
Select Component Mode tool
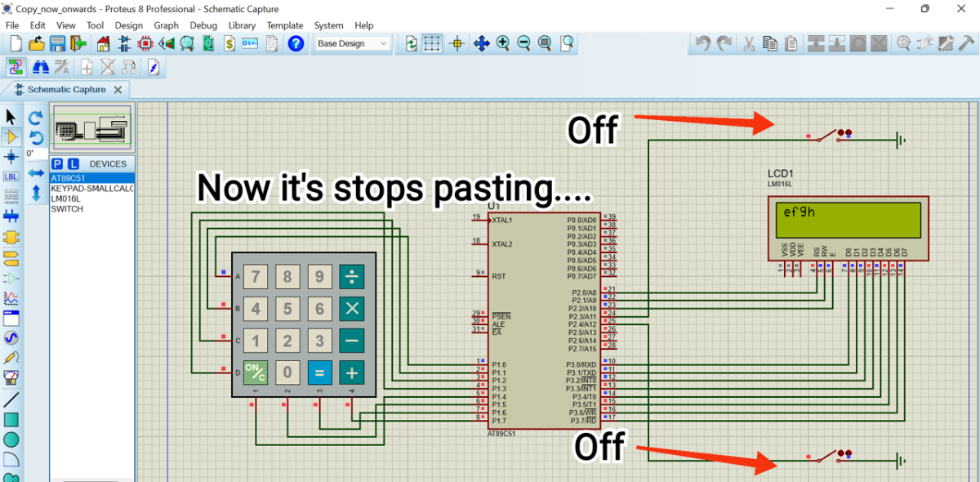11,136
